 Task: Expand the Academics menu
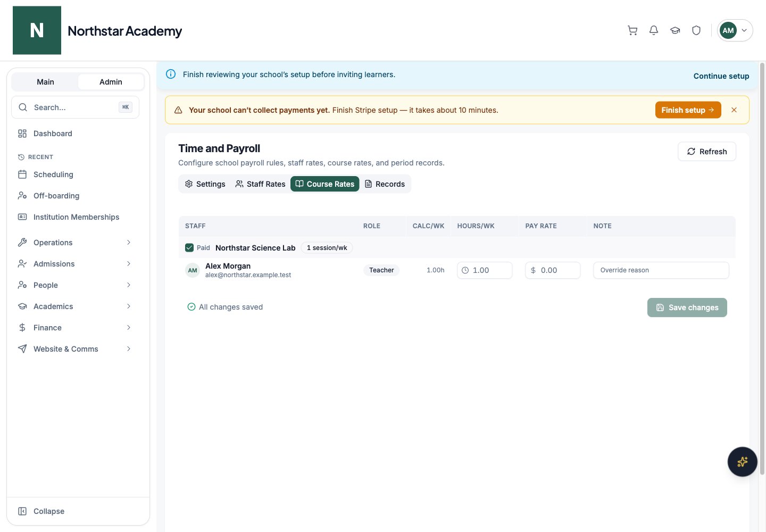pos(75,306)
